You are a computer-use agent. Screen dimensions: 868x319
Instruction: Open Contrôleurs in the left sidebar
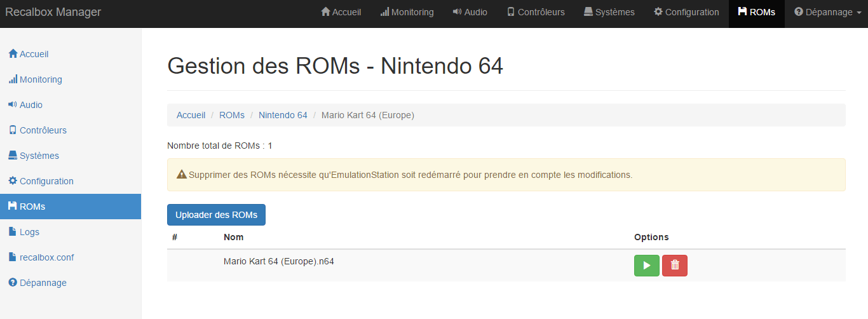[43, 130]
